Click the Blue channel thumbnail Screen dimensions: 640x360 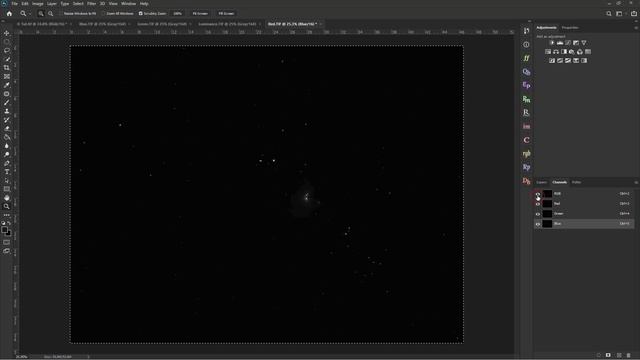pos(547,224)
